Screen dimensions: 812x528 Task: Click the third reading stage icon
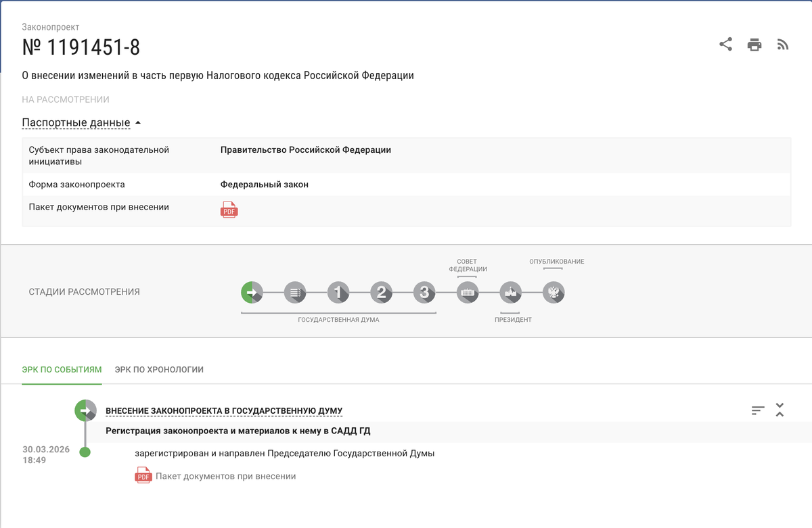(424, 293)
